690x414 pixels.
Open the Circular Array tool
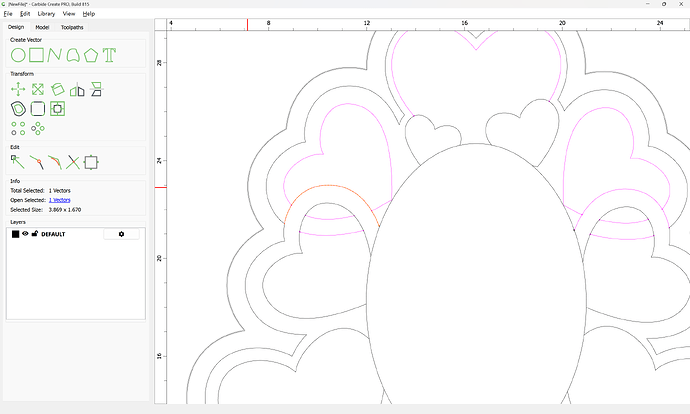tap(38, 128)
